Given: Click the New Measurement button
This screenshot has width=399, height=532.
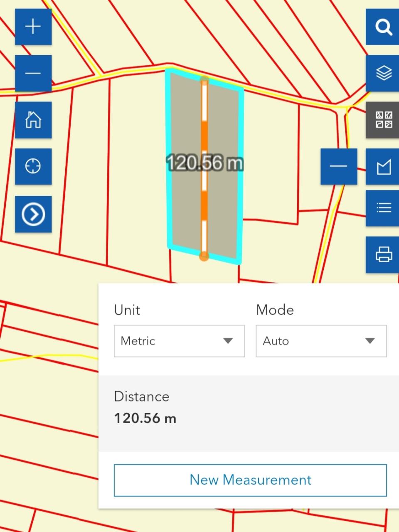Looking at the screenshot, I should (250, 480).
